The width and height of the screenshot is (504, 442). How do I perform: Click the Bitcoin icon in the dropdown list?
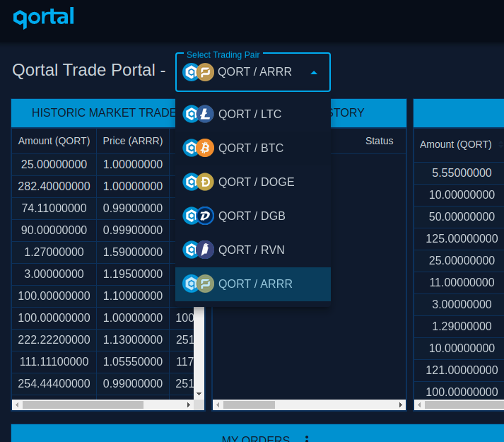[x=205, y=148]
